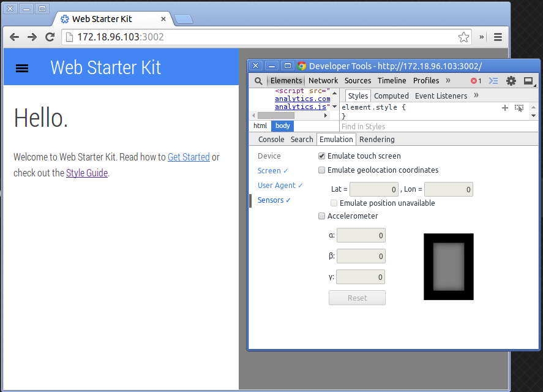Open the Chrome main menu button
The width and height of the screenshot is (543, 392).
[498, 37]
